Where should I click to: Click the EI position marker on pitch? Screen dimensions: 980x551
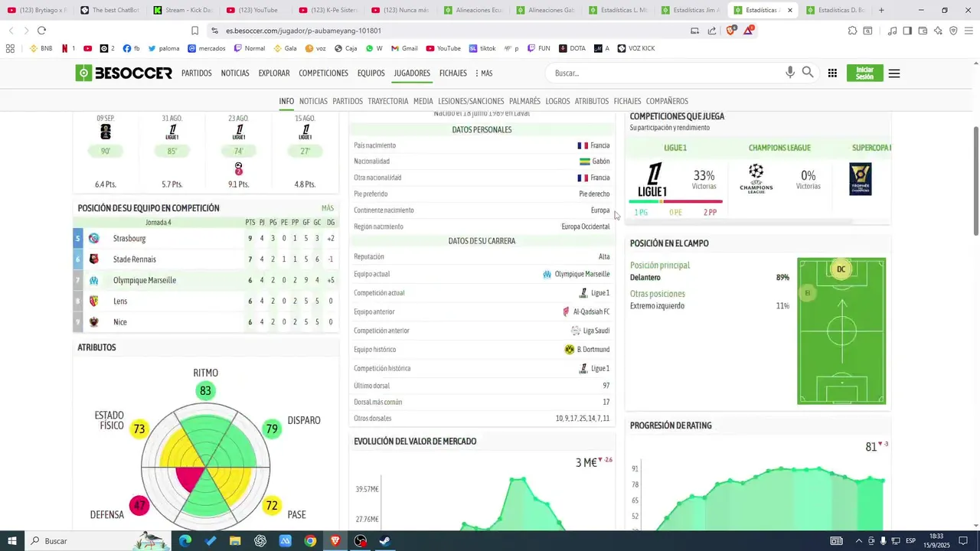pyautogui.click(x=807, y=293)
